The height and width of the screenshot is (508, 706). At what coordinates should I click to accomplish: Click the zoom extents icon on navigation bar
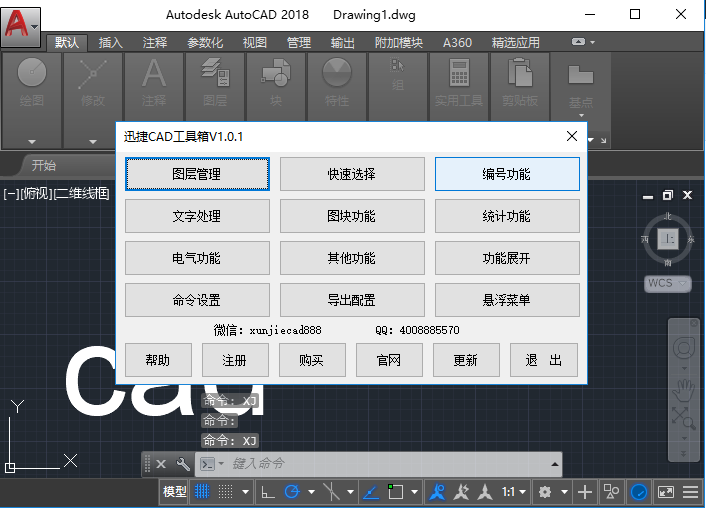(683, 419)
